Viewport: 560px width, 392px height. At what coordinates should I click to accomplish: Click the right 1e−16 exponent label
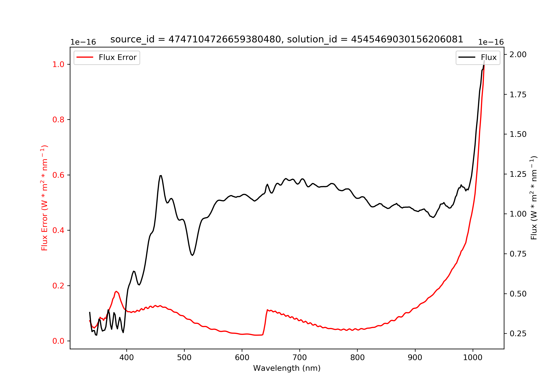(x=491, y=42)
